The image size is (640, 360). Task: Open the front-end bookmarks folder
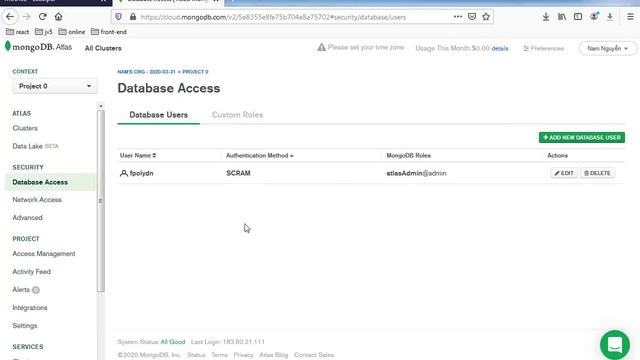coord(109,32)
